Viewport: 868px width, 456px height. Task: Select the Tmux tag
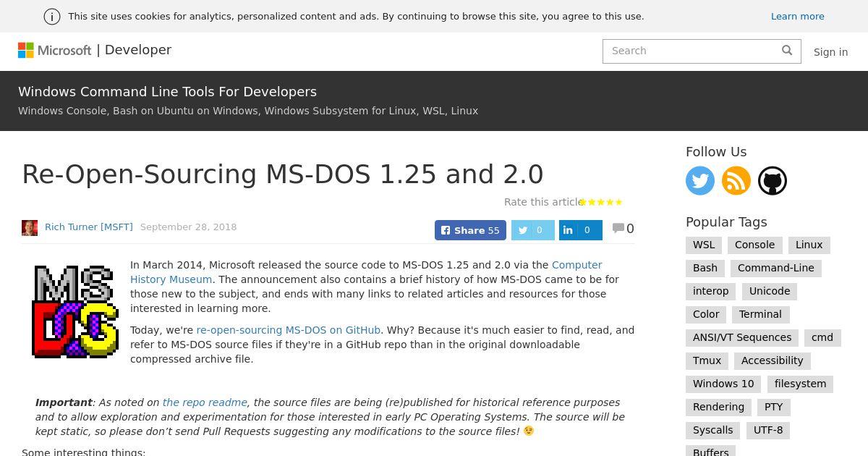click(x=707, y=361)
